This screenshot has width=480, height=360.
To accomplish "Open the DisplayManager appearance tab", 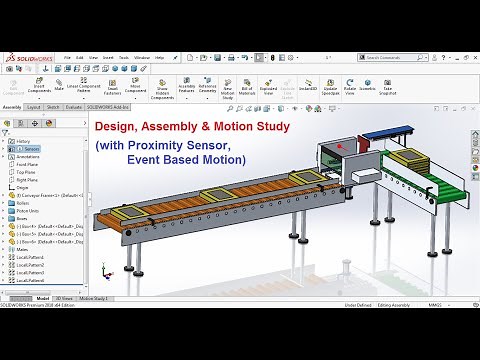I will point(49,123).
